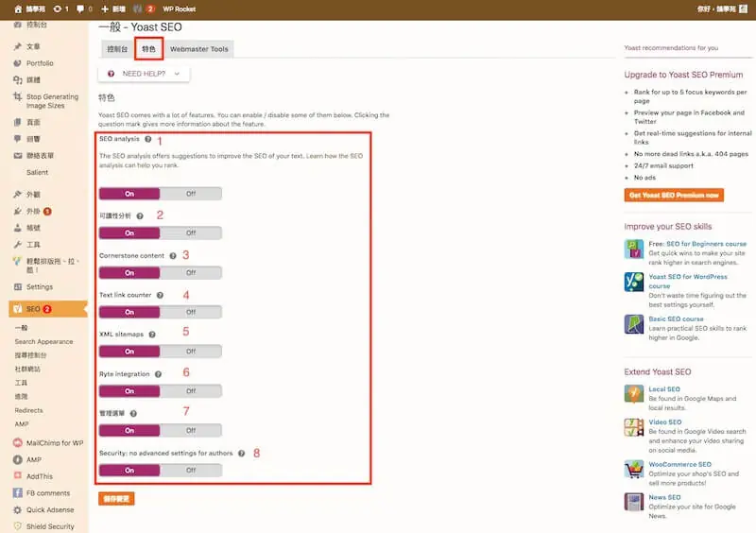This screenshot has height=533, width=756.
Task: Click help icon next to Cornerstone content
Action: (x=173, y=256)
